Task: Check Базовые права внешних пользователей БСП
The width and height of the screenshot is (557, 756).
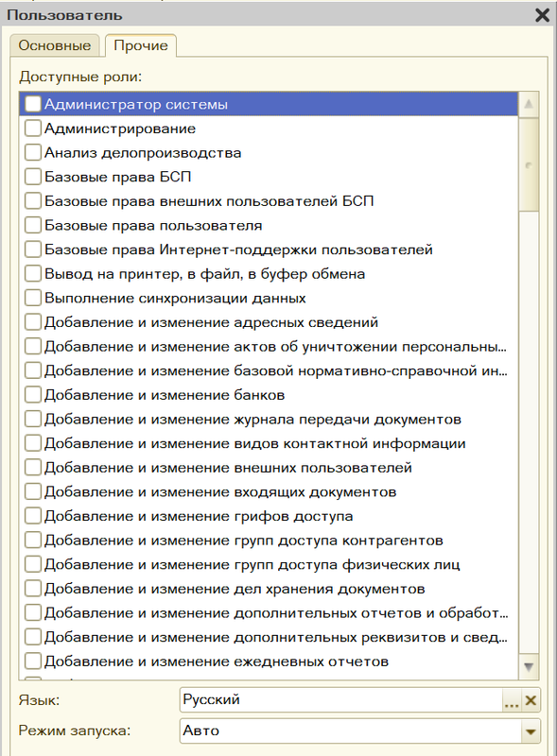Action: click(33, 200)
